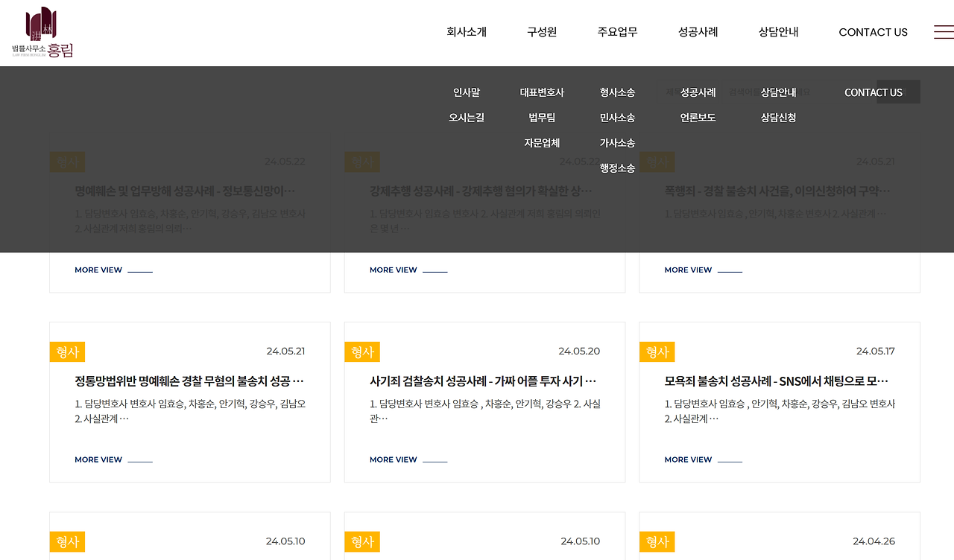Open 행정소송 submenu item
The height and width of the screenshot is (560, 954).
(617, 168)
